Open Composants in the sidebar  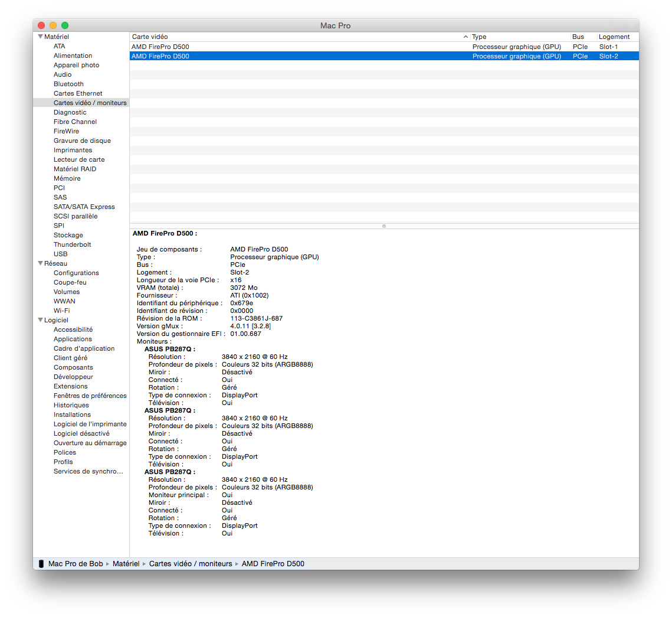[73, 367]
